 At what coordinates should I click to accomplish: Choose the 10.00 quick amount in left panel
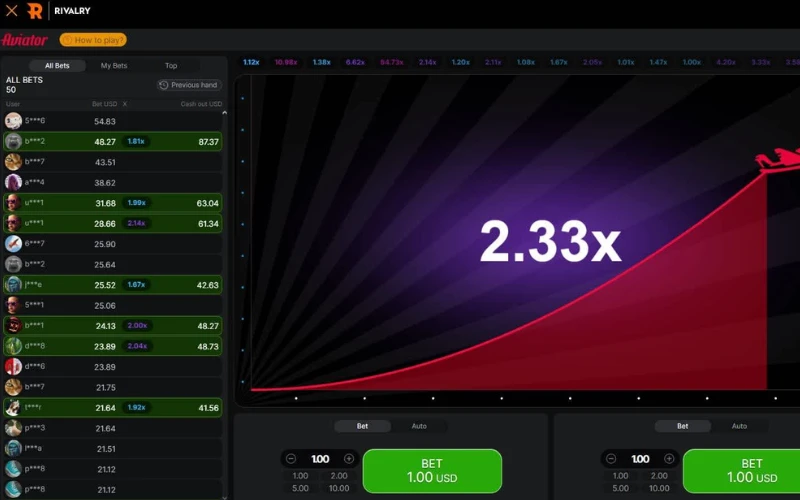(x=339, y=488)
